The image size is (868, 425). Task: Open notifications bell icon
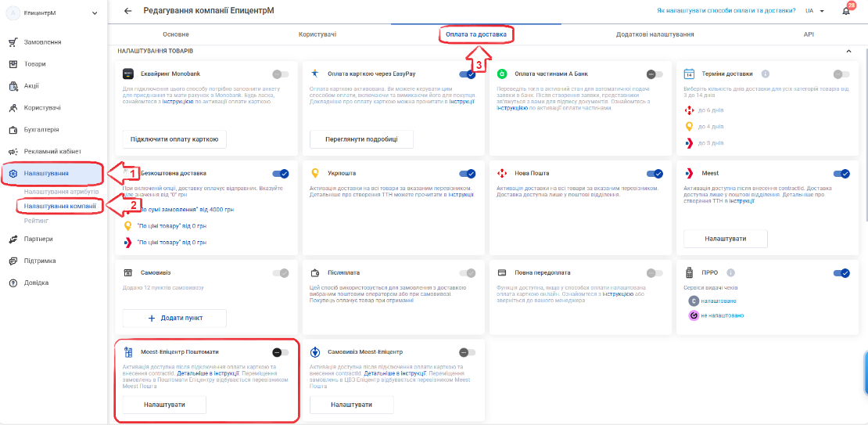pyautogui.click(x=846, y=11)
